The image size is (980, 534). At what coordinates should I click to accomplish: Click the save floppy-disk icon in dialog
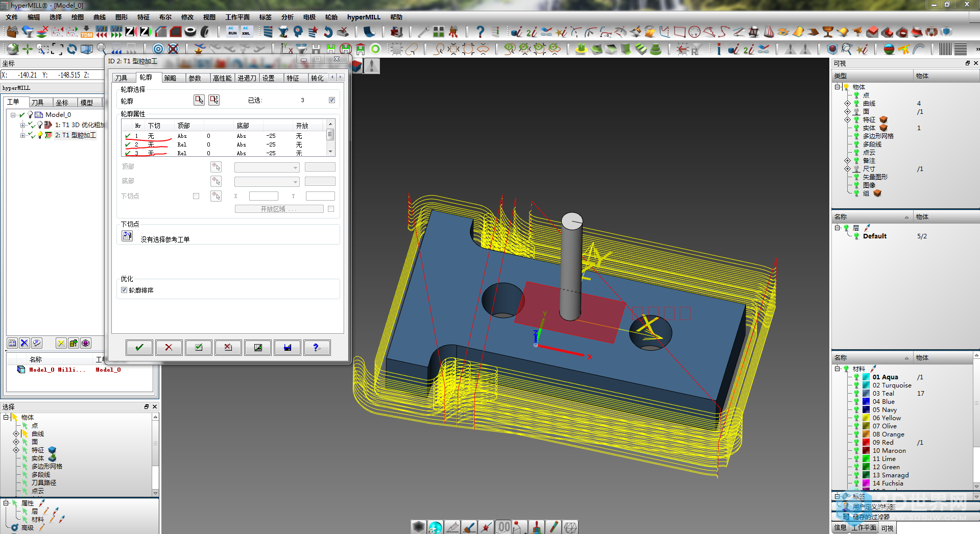[x=288, y=348]
